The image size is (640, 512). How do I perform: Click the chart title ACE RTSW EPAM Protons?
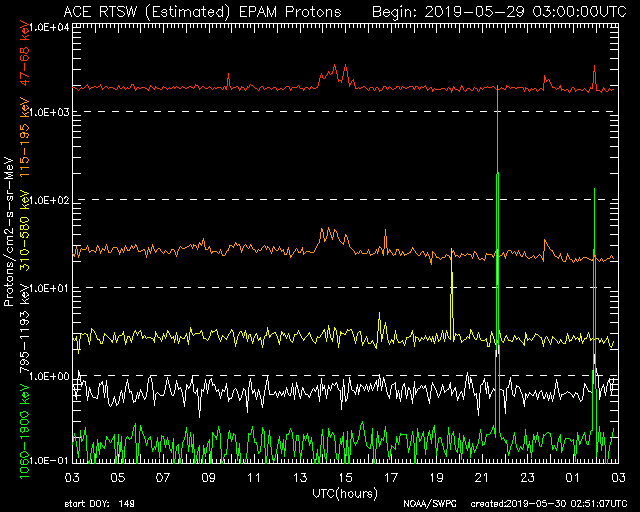[x=201, y=12]
